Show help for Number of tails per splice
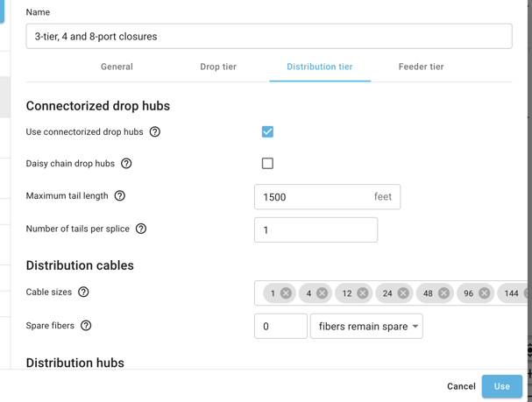The height and width of the screenshot is (402, 532). click(141, 229)
